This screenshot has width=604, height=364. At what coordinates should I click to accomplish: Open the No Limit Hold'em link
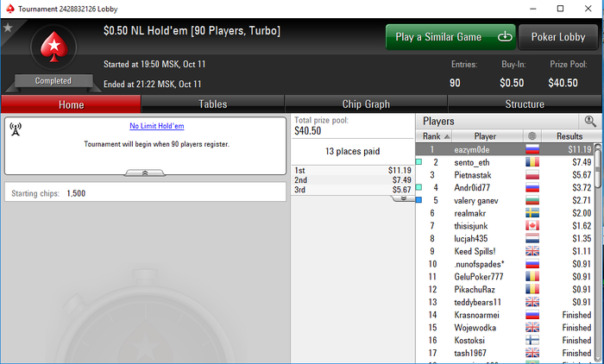157,126
